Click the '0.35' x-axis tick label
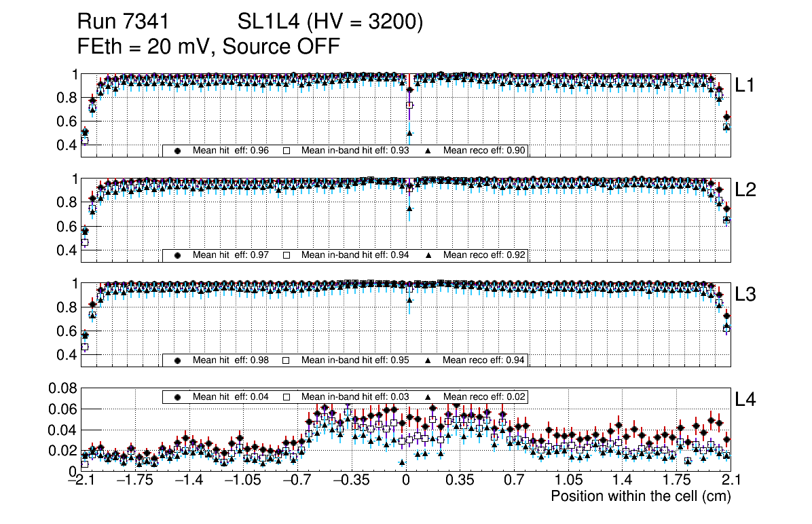This screenshot has width=812, height=524. click(459, 481)
